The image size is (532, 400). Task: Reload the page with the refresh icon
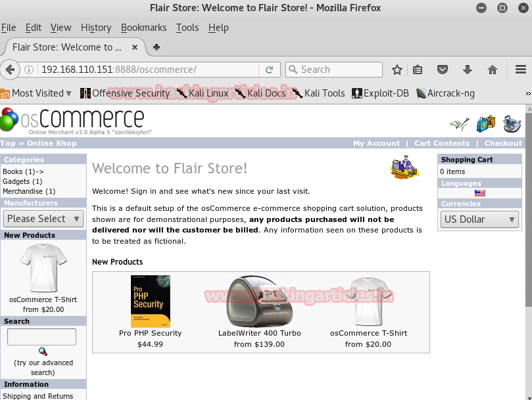[270, 70]
